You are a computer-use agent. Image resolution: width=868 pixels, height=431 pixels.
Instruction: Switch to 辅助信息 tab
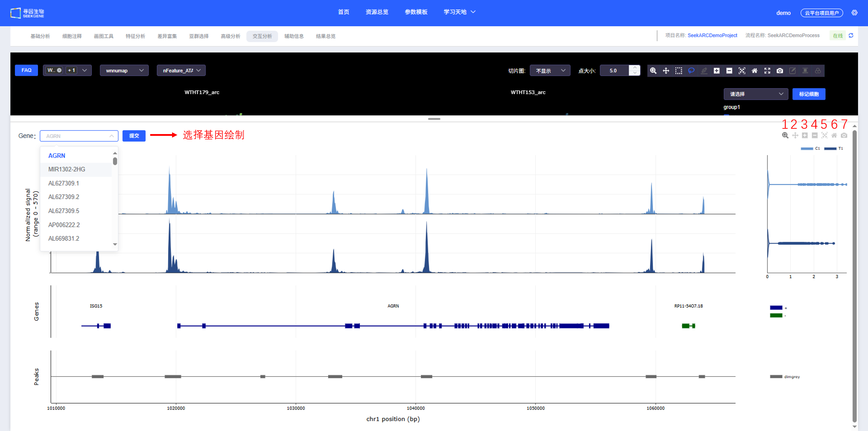coord(294,36)
